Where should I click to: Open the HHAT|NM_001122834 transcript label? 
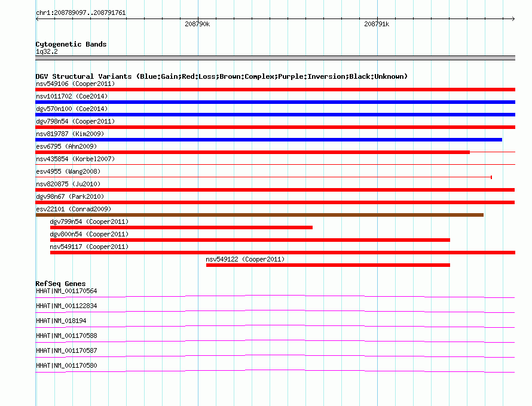(66, 306)
